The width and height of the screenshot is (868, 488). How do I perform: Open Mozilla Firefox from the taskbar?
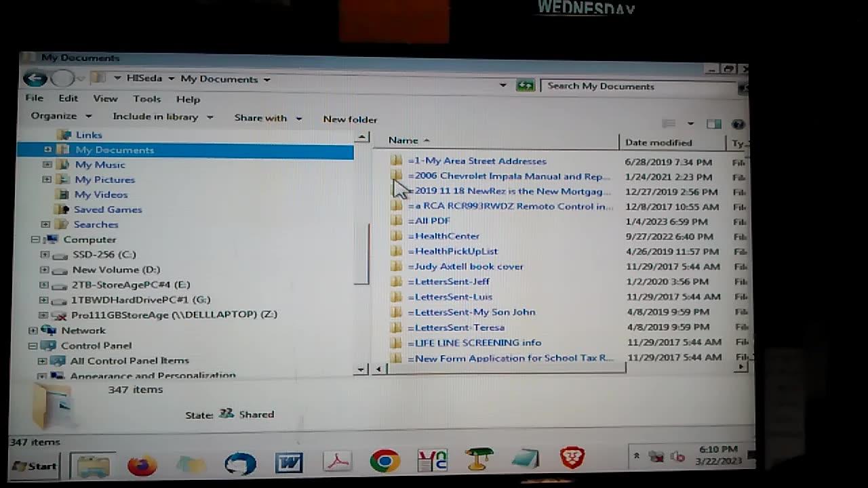click(x=142, y=465)
